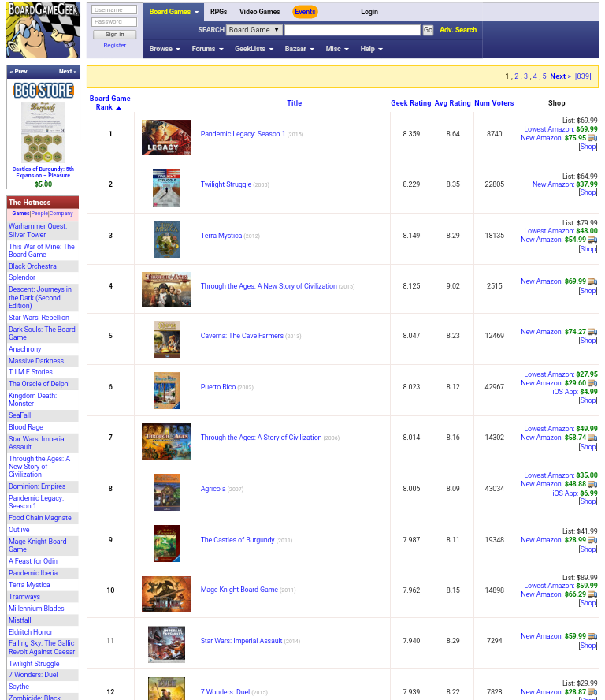Open Splendor in Hotness list
605x700 pixels.
coord(22,277)
